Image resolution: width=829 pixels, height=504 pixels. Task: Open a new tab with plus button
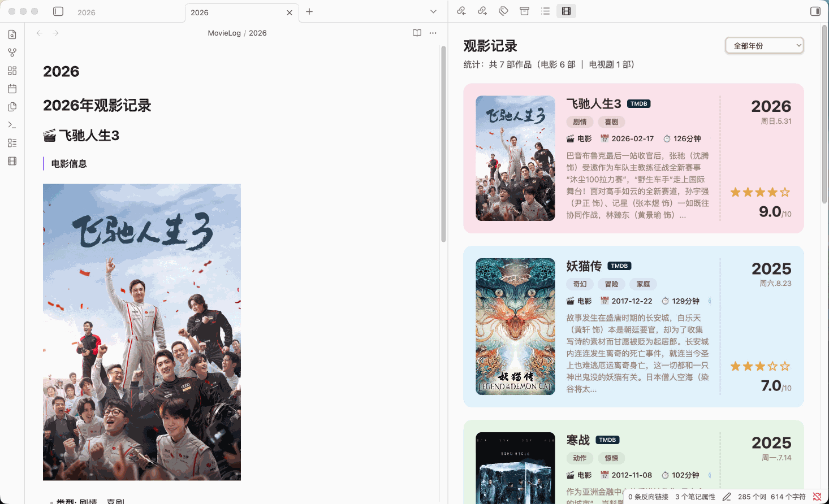pyautogui.click(x=309, y=11)
